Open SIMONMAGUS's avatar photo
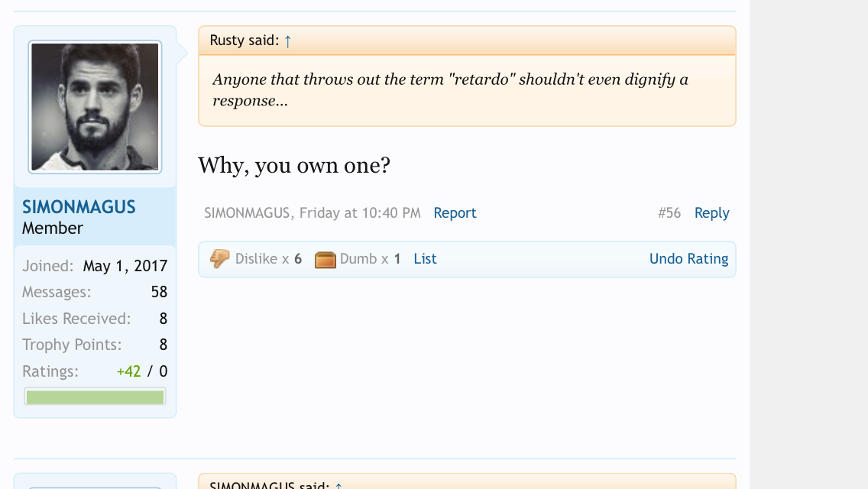This screenshot has width=868, height=489. (x=95, y=107)
